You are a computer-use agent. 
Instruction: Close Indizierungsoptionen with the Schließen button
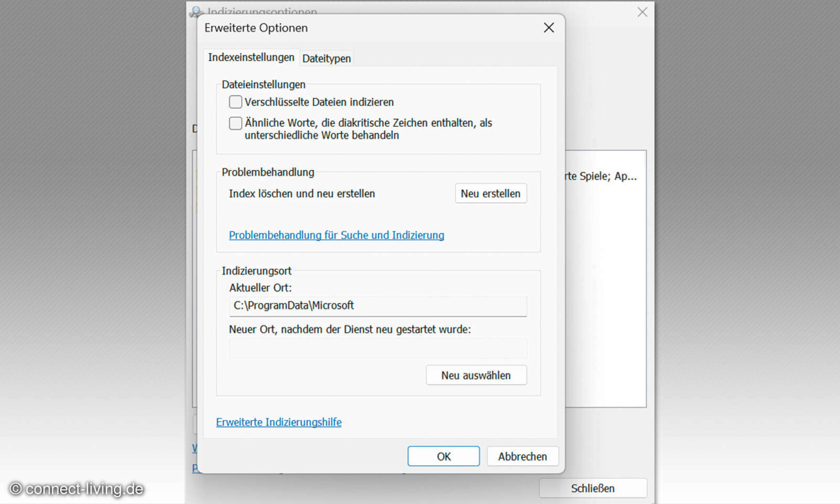(x=593, y=488)
